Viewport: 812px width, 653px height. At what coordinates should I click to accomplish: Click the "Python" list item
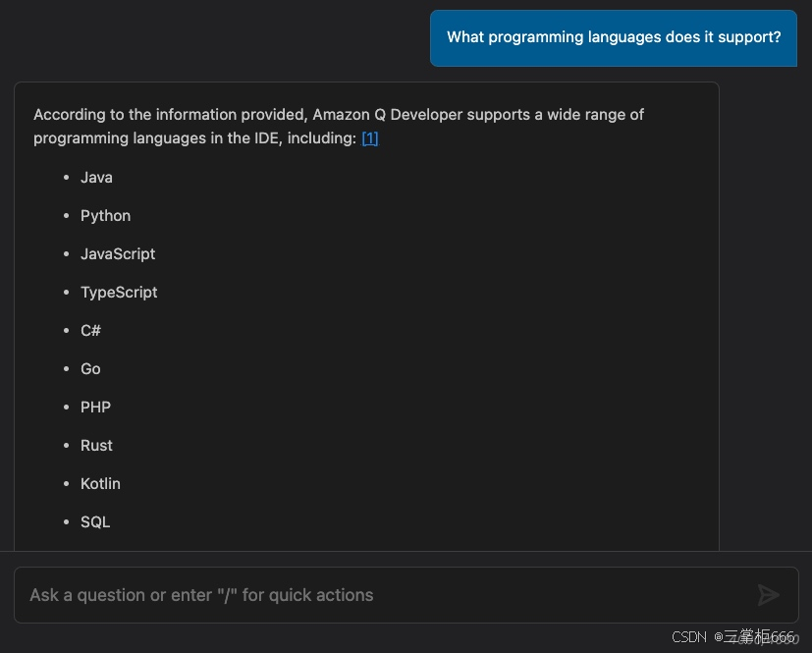pyautogui.click(x=106, y=216)
